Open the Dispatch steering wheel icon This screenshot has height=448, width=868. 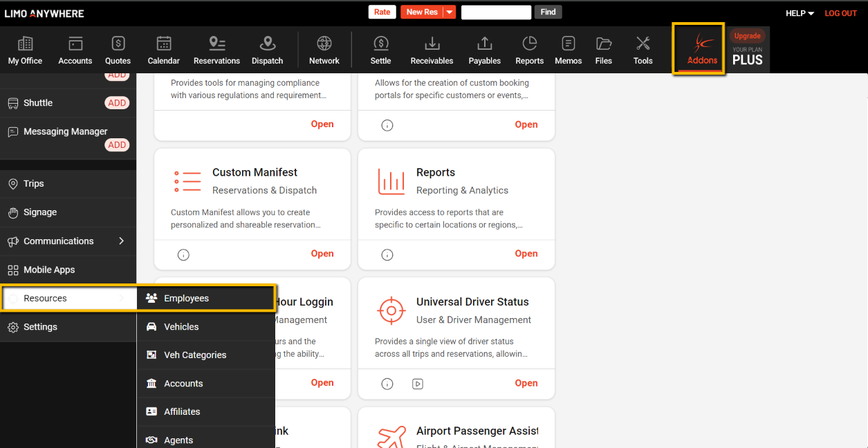point(267,44)
